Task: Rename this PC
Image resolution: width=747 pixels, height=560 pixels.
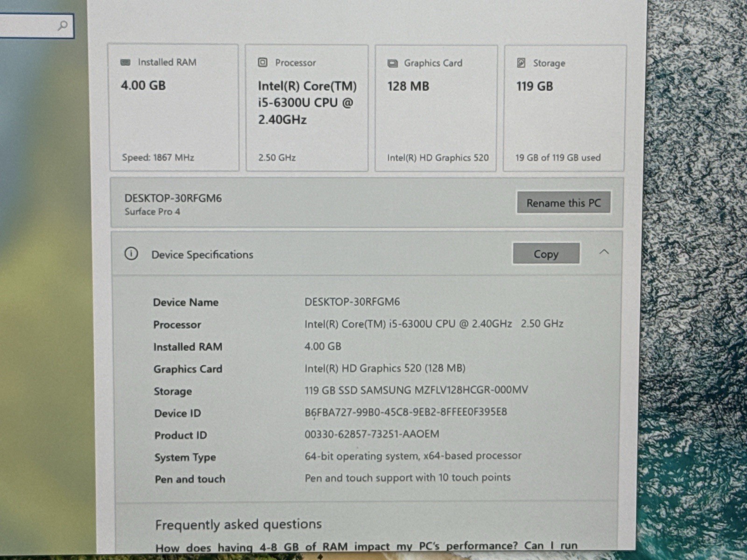Action: [x=564, y=203]
